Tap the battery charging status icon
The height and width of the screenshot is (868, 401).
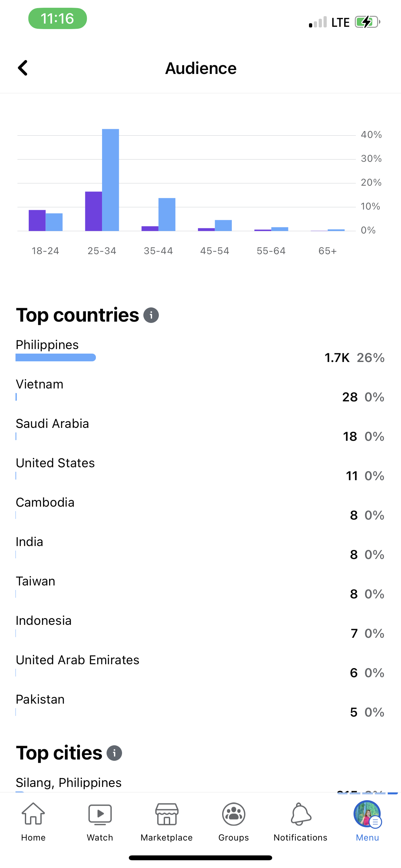click(367, 22)
